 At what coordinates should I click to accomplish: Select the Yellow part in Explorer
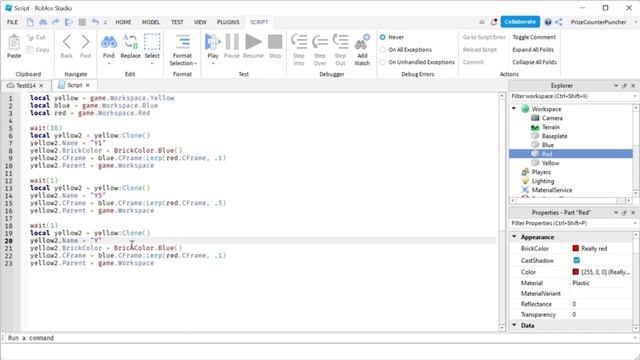550,163
